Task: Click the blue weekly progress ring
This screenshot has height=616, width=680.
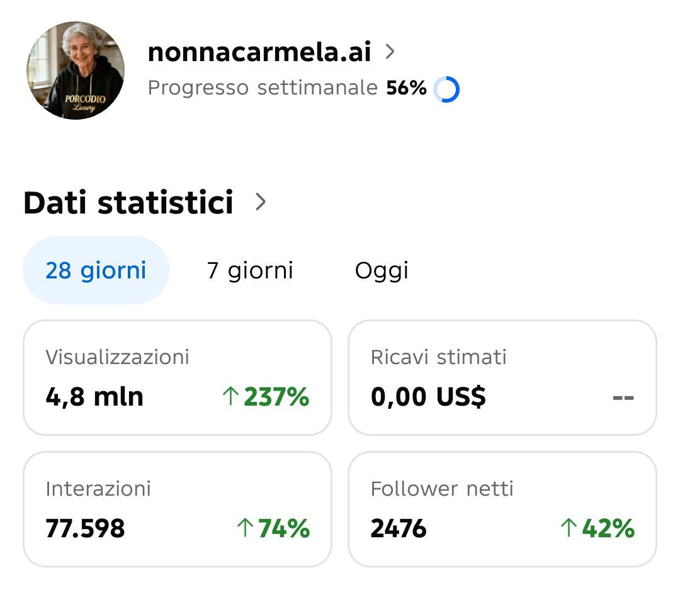Action: click(447, 89)
